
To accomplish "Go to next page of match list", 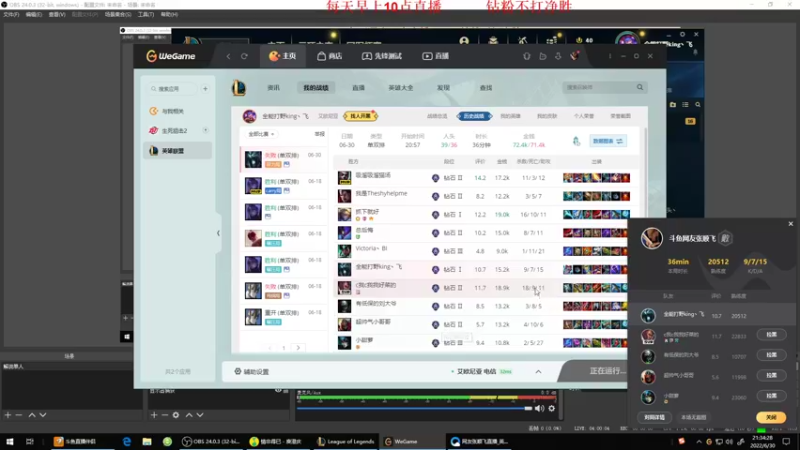I will coord(298,348).
